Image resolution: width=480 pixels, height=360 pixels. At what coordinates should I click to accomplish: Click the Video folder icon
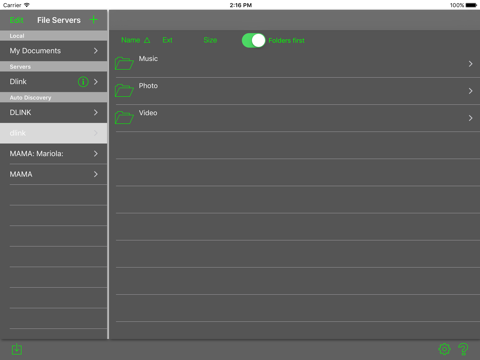[x=124, y=117]
